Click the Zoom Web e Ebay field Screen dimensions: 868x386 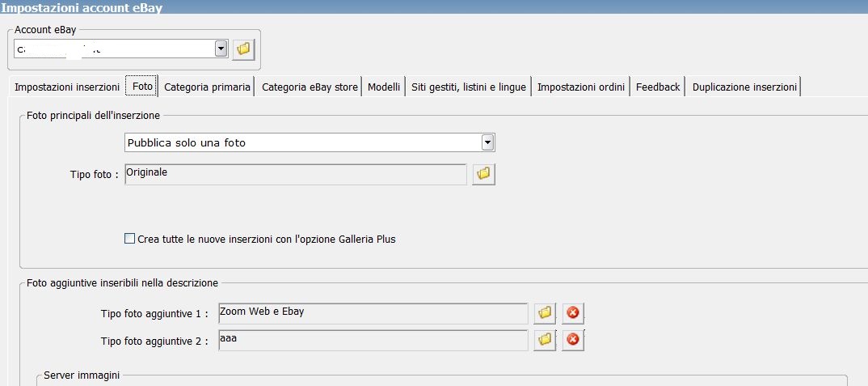click(x=373, y=313)
